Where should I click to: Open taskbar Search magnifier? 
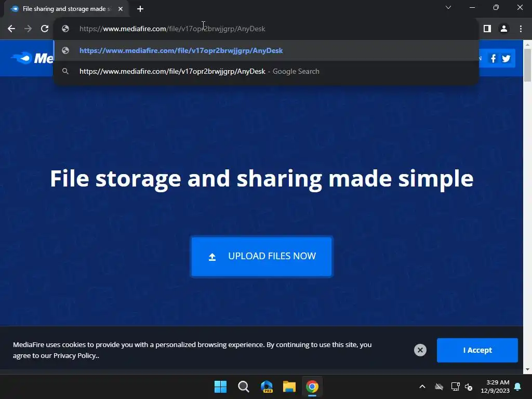243,387
